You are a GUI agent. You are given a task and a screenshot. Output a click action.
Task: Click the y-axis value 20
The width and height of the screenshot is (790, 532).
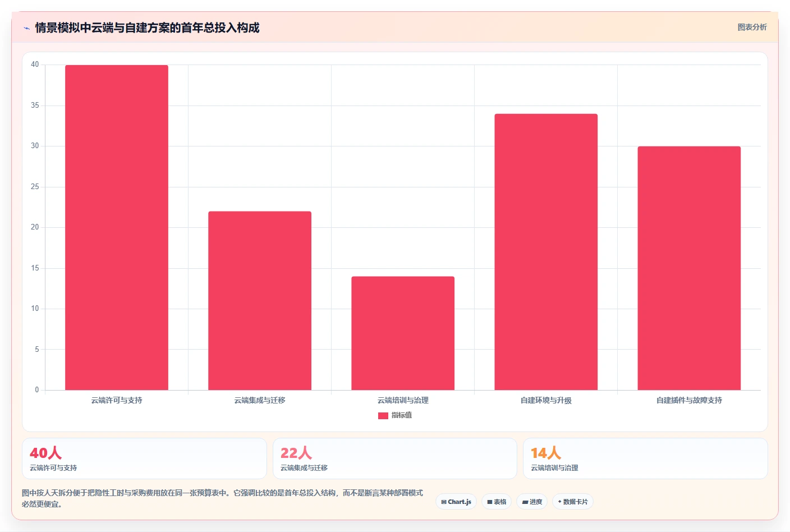coord(35,227)
